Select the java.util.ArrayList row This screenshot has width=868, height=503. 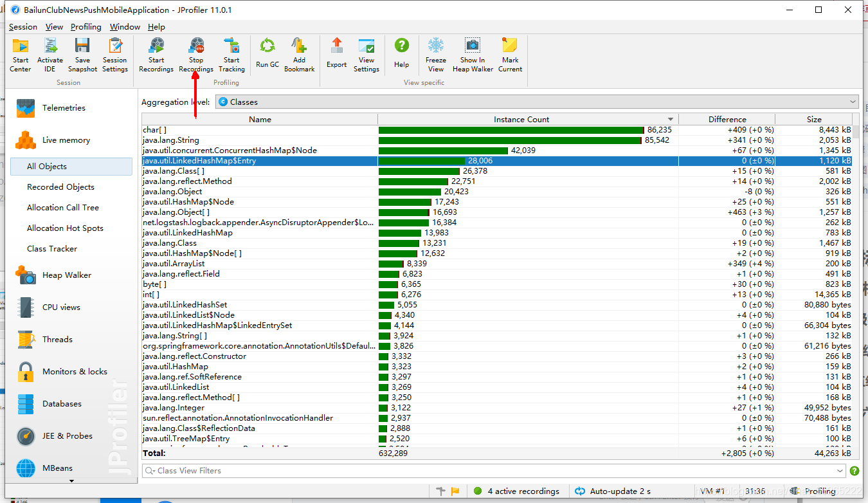497,264
